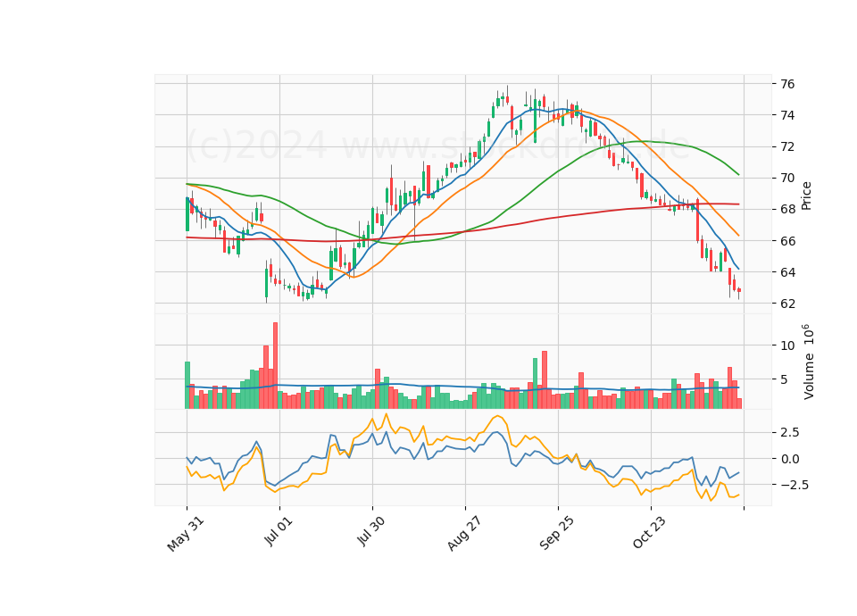Click the "Jul 30" x-axis label
The image size is (857, 616).
pos(371,530)
